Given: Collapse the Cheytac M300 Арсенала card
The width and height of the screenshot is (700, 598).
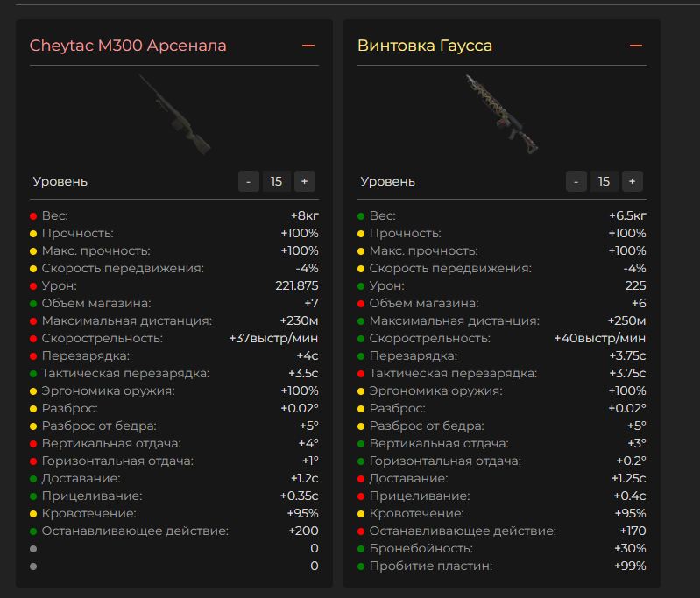Looking at the screenshot, I should click(308, 46).
